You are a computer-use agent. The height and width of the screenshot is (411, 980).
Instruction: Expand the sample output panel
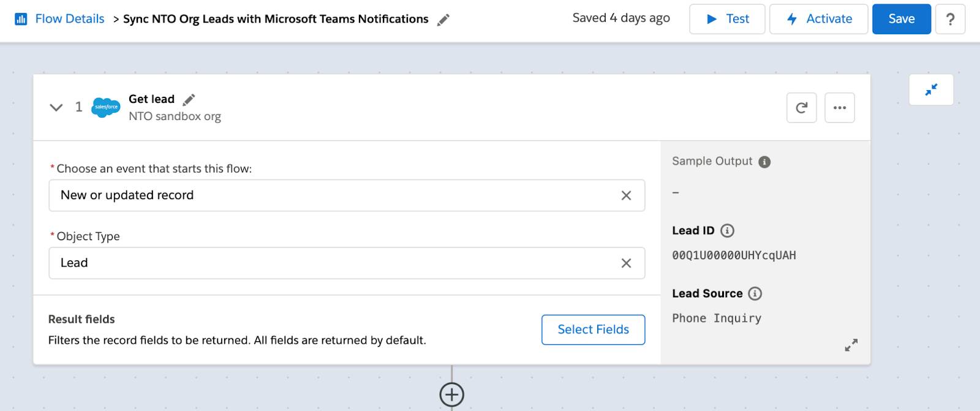coord(851,345)
